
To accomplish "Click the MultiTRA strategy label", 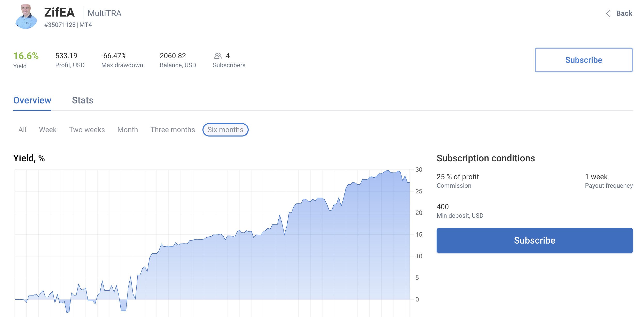I will point(105,13).
